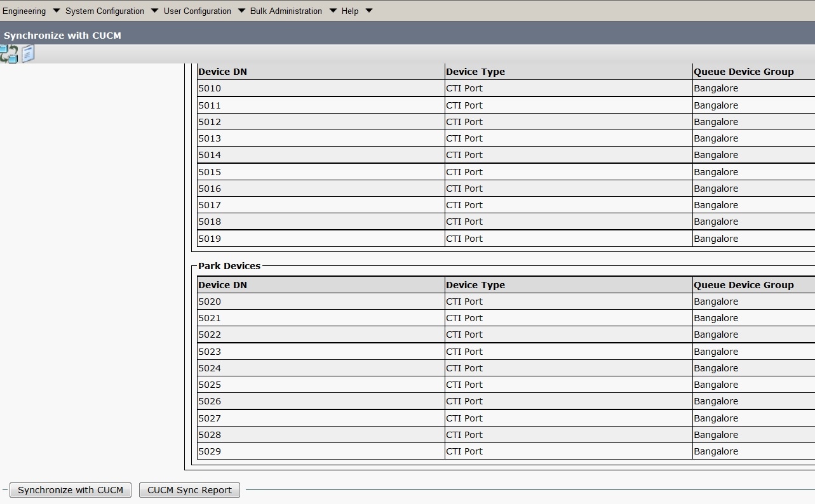Select Device DN 5015 cell
Screen dimensions: 815x504
tap(321, 172)
